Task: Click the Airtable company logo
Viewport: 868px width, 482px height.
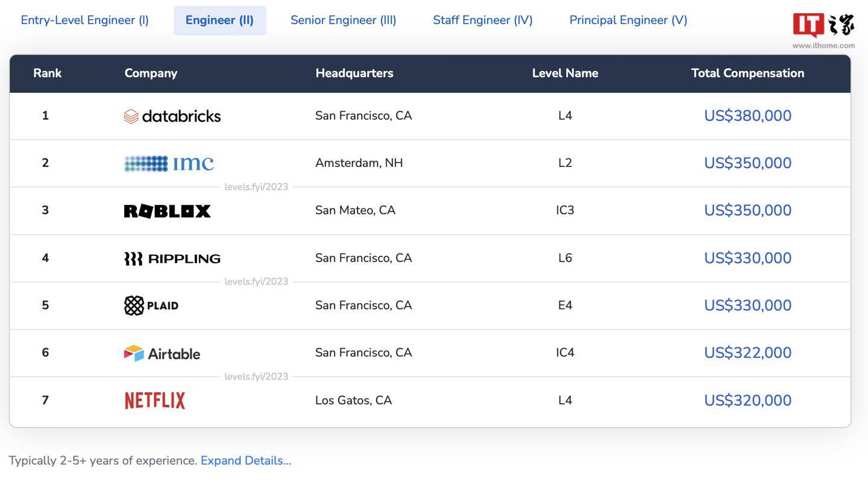Action: point(162,353)
